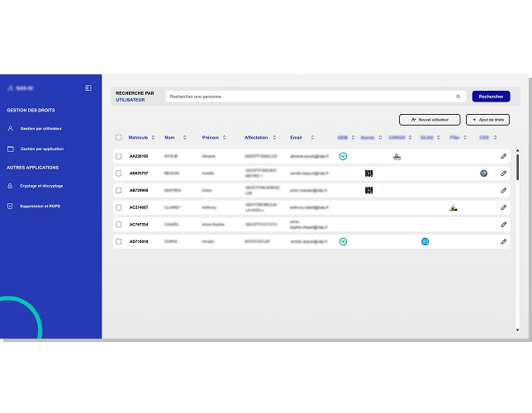Click the edit pencil for AD716918
This screenshot has width=532, height=413.
(503, 241)
